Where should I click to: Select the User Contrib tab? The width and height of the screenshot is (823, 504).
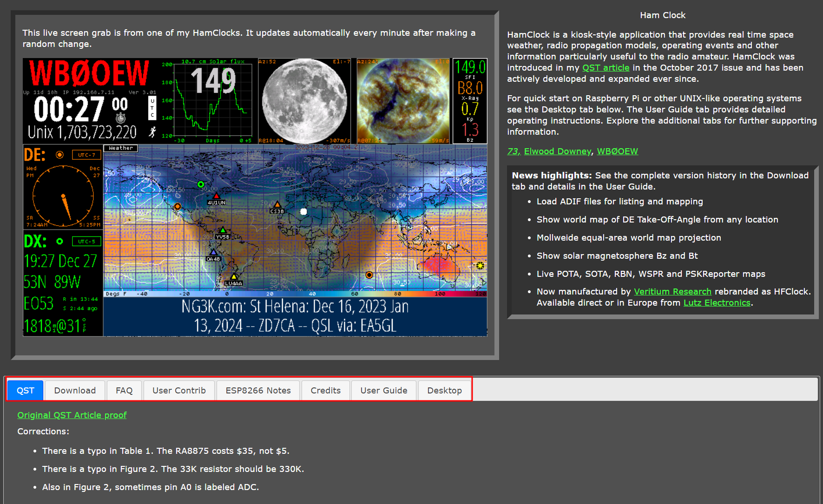coord(179,390)
